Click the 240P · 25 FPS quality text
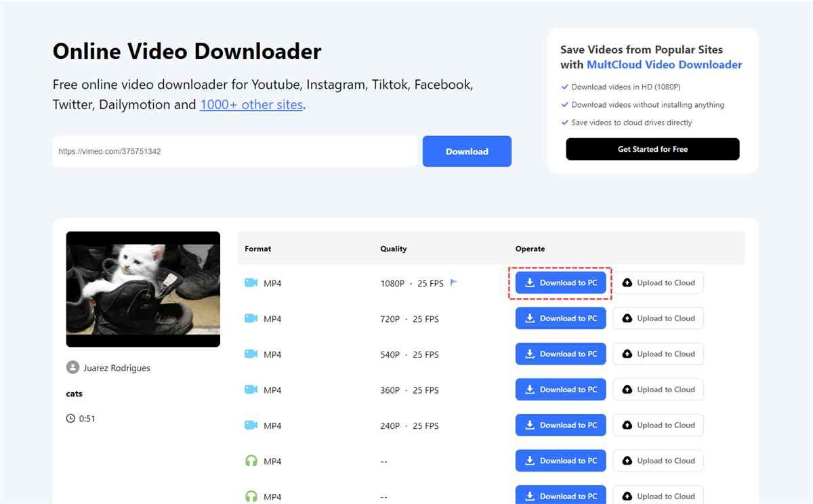 [409, 425]
